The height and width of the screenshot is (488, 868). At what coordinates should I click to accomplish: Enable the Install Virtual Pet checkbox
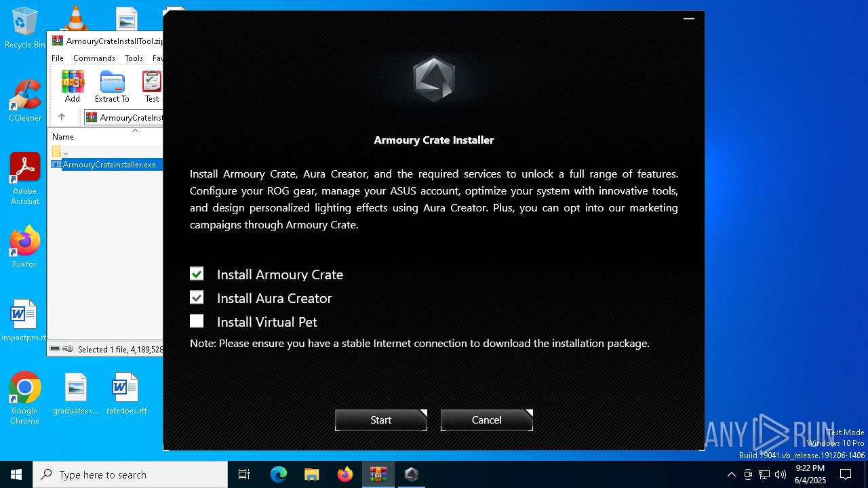[197, 321]
